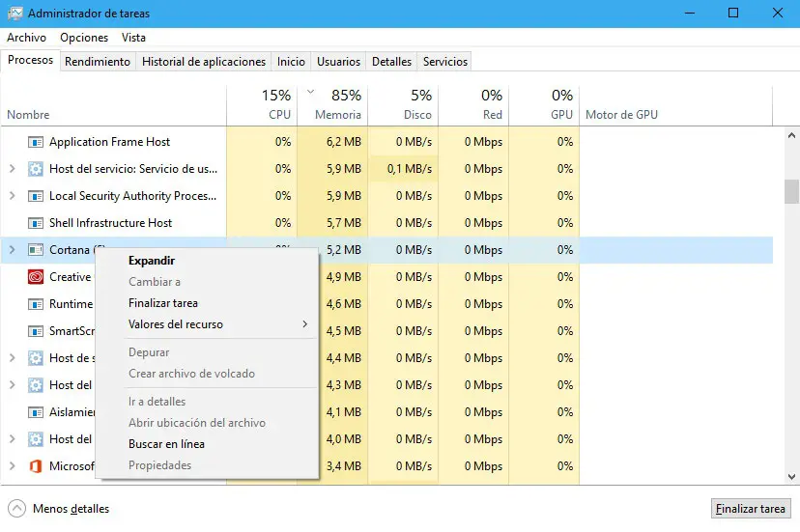Viewport: 800px width, 532px height.
Task: Click the Menos detalles circle arrow icon
Action: point(16,509)
